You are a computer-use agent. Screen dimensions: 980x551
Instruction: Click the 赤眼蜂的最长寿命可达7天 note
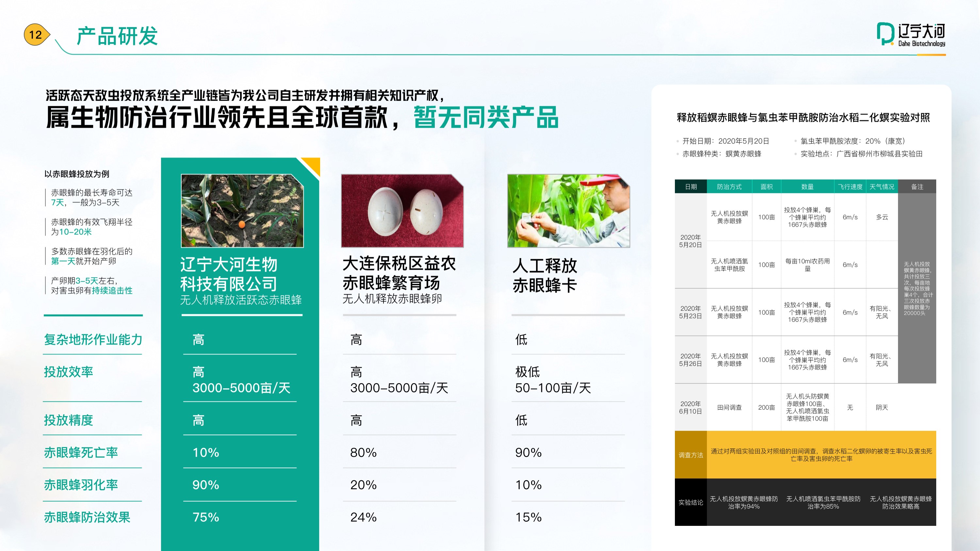pyautogui.click(x=92, y=197)
